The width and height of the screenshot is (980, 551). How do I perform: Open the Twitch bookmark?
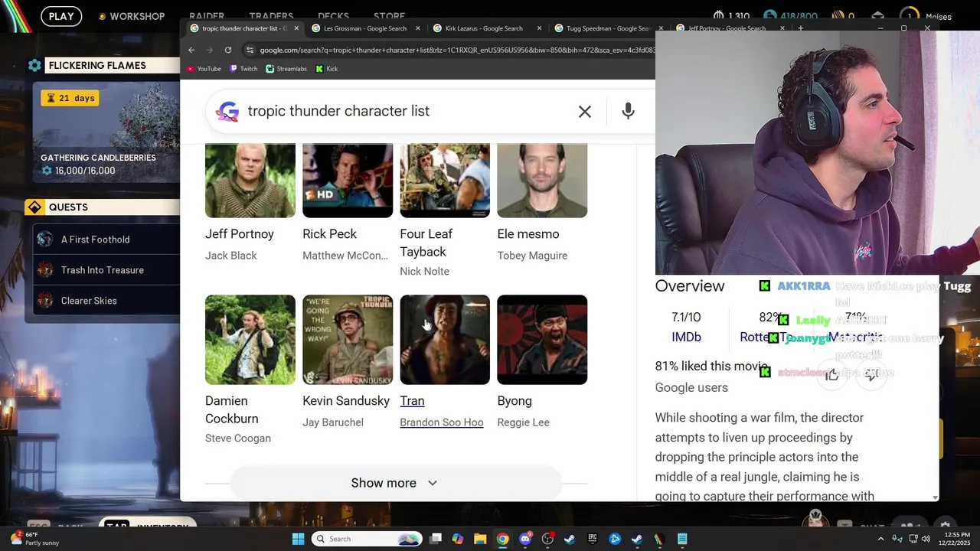243,69
